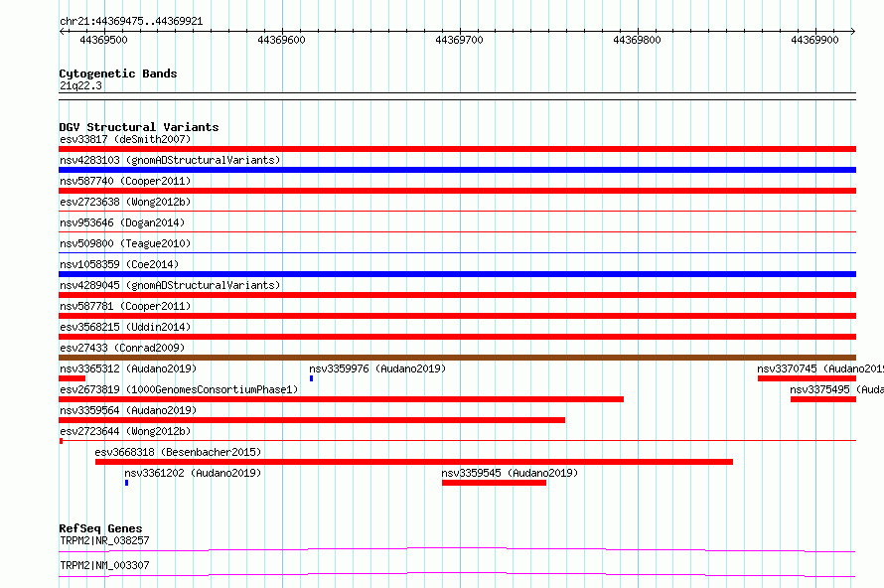This screenshot has width=884, height=588.
Task: Click the blue bar under nsv1058359
Action: [457, 274]
